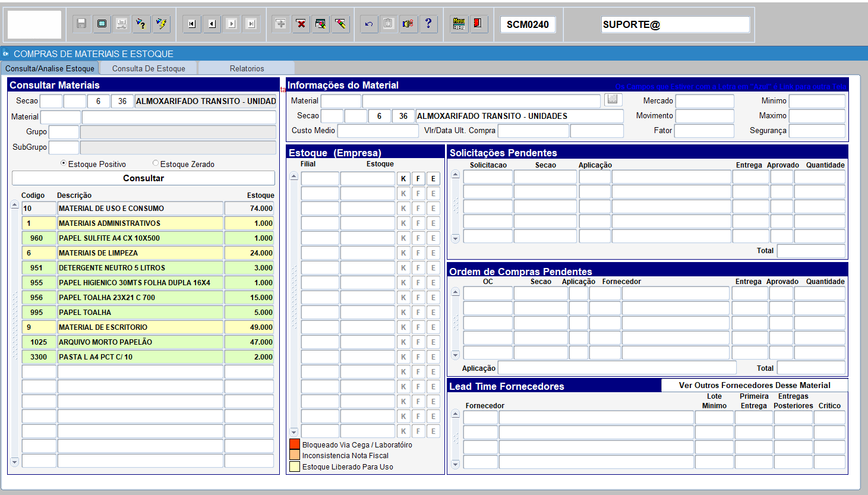This screenshot has height=495, width=868.
Task: Click the orange-red Bloqueado Via Cega swatch
Action: pyautogui.click(x=295, y=444)
